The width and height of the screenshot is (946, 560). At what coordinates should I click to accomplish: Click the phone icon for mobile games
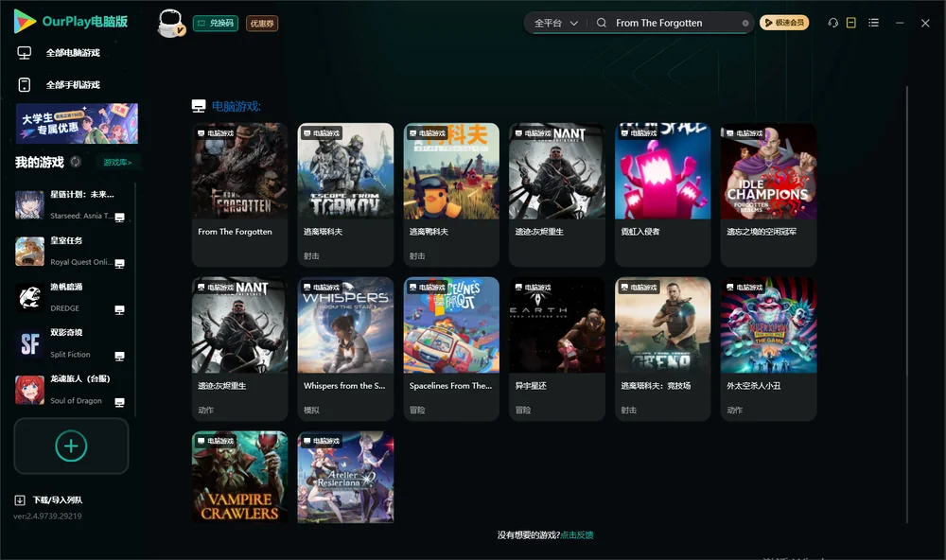coord(25,84)
